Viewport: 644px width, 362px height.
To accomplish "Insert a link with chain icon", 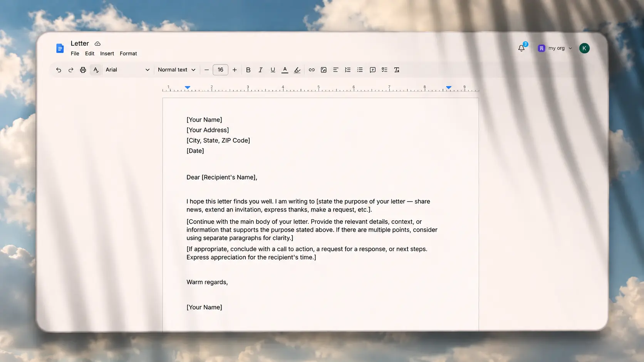I will pos(312,70).
